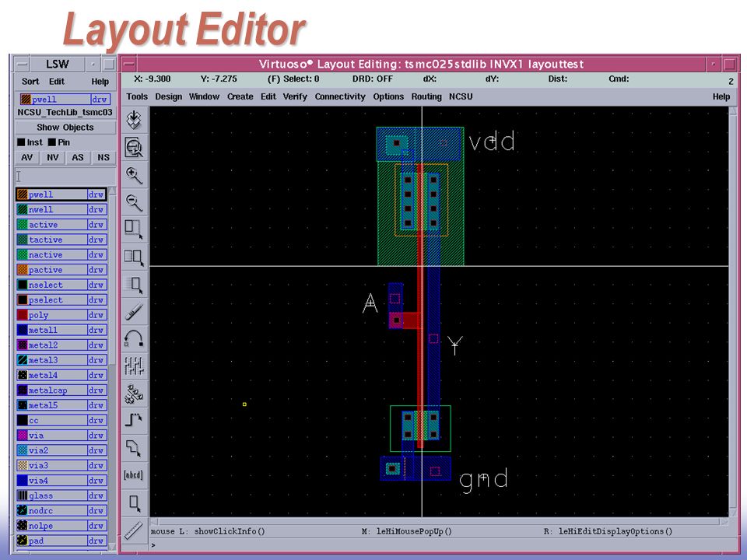Select the nselect layer row
747x560 pixels.
[x=61, y=285]
